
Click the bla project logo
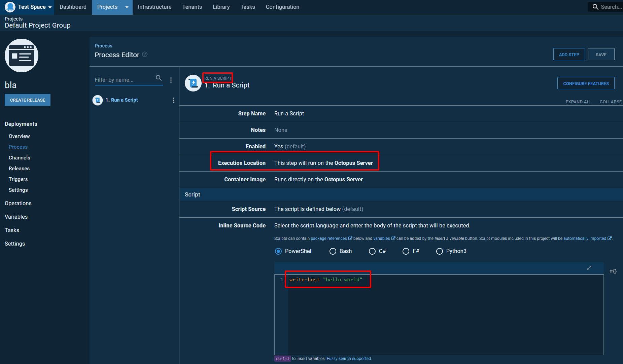click(x=22, y=56)
